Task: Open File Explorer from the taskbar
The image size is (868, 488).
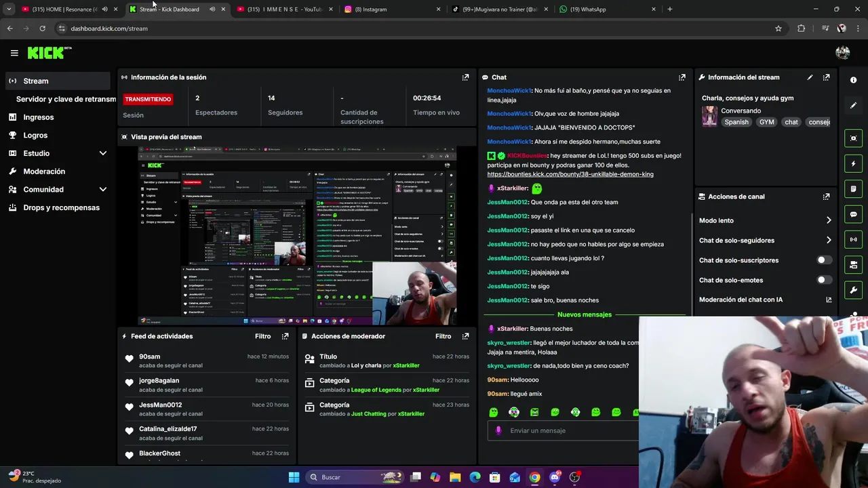Action: pyautogui.click(x=455, y=477)
